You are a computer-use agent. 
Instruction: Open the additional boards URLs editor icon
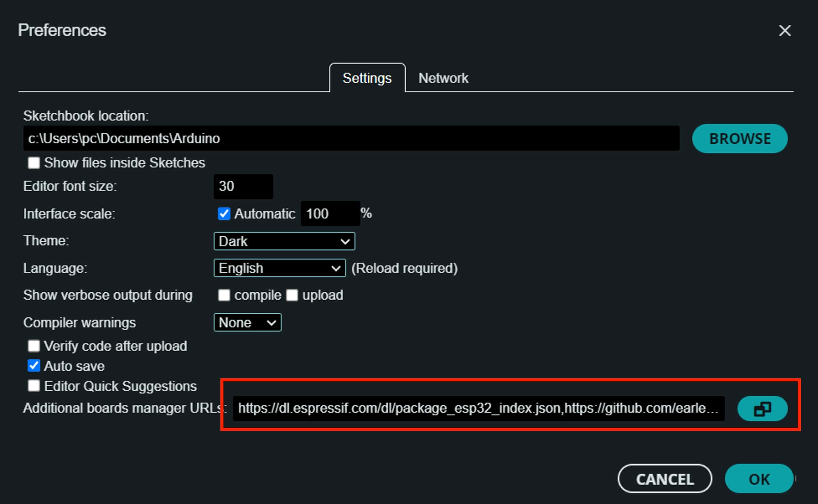762,409
